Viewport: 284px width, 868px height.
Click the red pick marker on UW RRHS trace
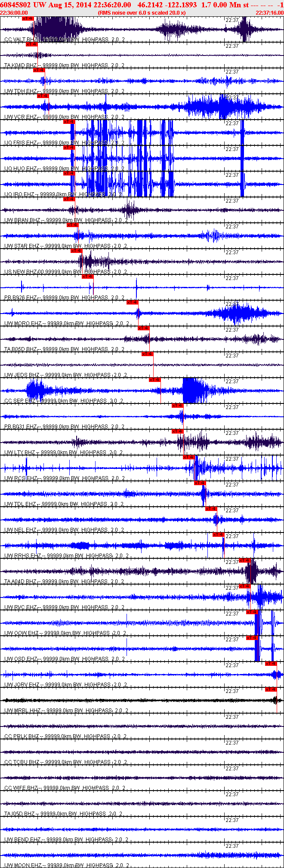click(219, 535)
